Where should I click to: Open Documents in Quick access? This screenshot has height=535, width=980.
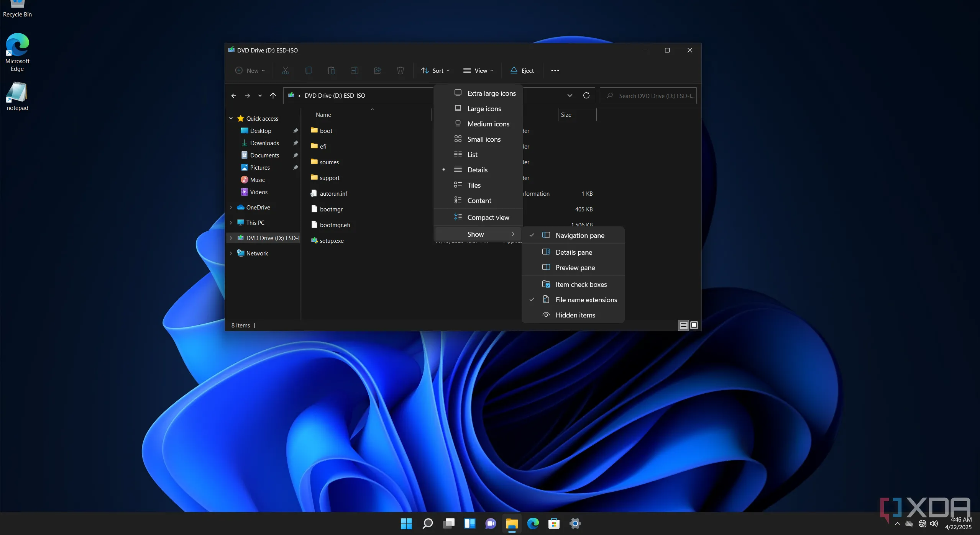point(264,155)
